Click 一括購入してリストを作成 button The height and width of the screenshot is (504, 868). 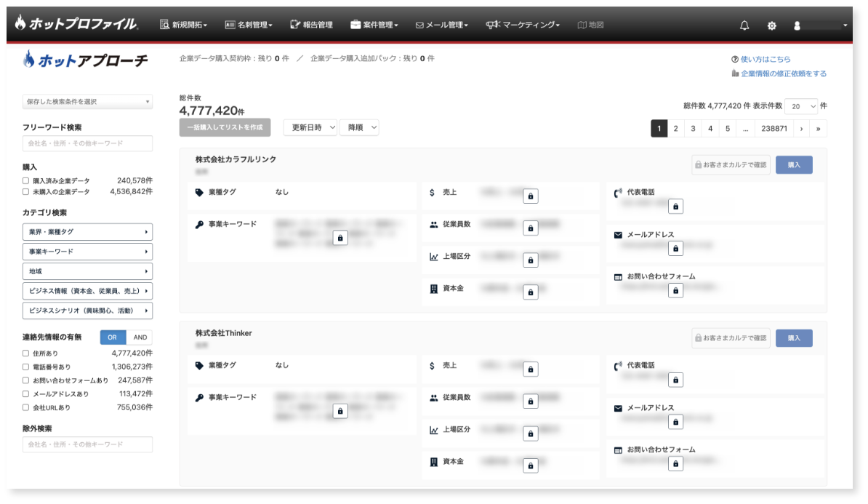click(x=225, y=127)
